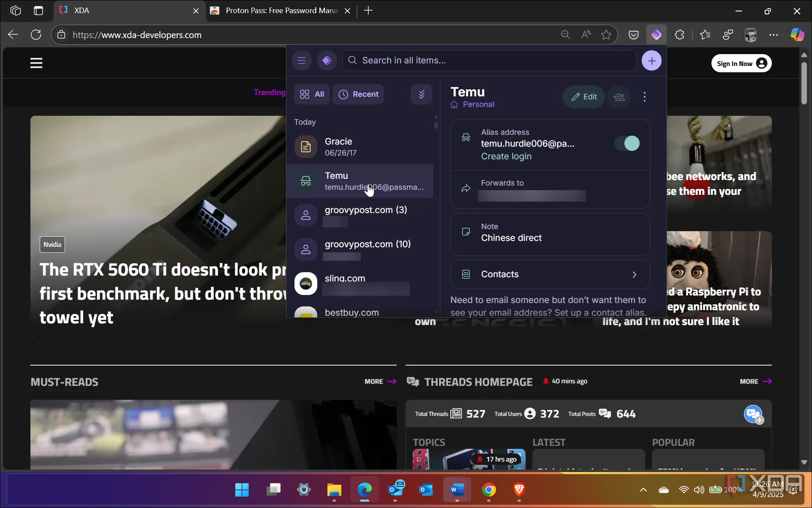Add a new item with plus button
The width and height of the screenshot is (812, 508).
coord(651,60)
